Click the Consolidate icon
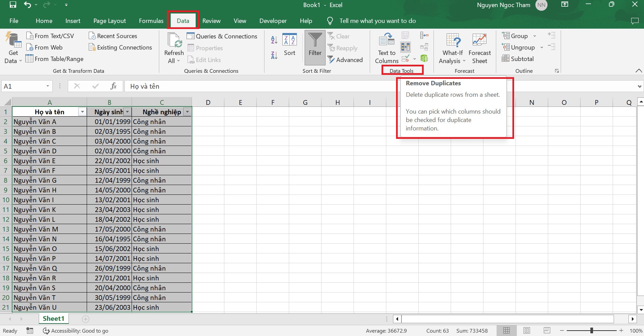Viewport: 644px width, 336px height. pyautogui.click(x=424, y=35)
